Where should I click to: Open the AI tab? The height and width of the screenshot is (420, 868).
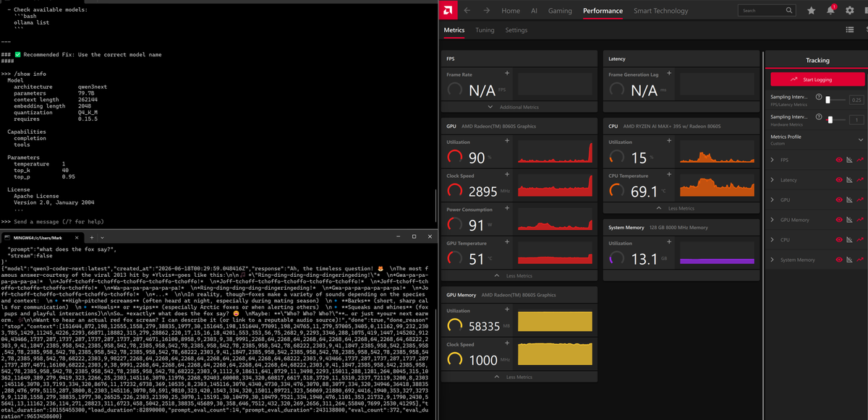click(x=534, y=11)
